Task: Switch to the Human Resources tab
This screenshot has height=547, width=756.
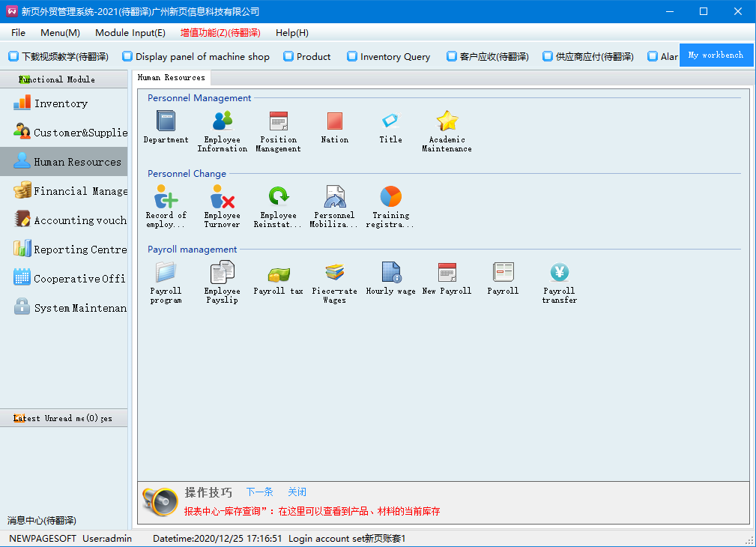Action: click(x=172, y=78)
